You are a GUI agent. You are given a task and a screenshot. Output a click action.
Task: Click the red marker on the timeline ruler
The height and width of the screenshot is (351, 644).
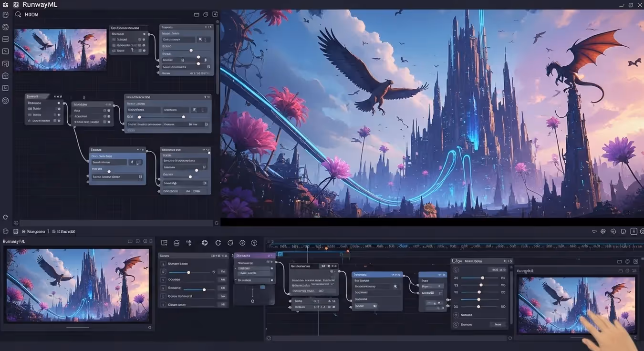click(348, 251)
